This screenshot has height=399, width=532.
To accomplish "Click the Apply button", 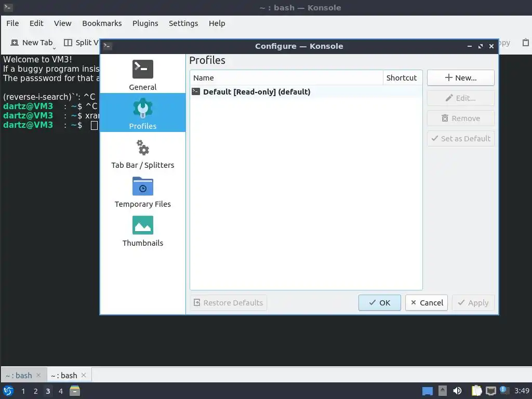I will click(473, 303).
